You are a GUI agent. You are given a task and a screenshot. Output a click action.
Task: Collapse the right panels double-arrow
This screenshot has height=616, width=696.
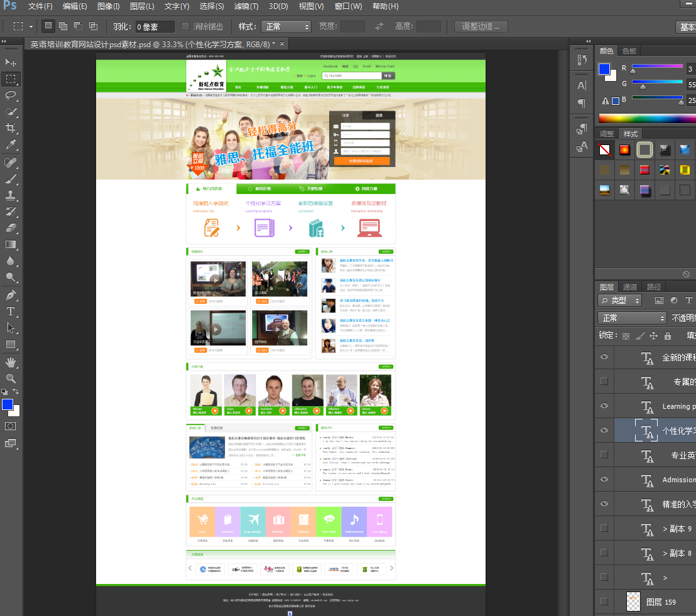tap(588, 41)
